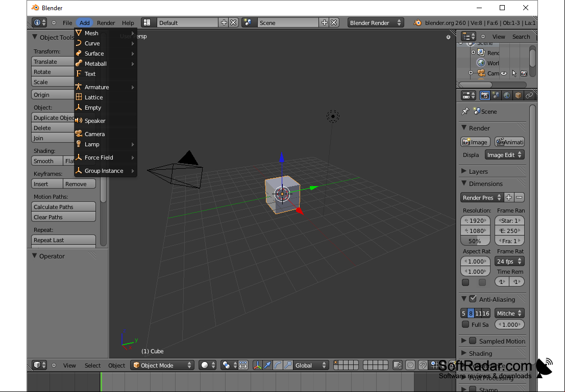The width and height of the screenshot is (565, 392).
Task: Add a Text object from menu
Action: pyautogui.click(x=105, y=74)
